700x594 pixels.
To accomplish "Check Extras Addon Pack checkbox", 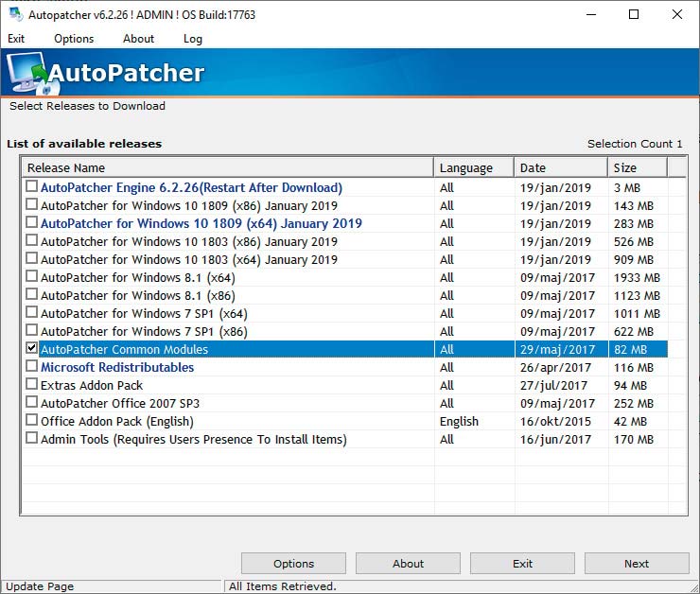I will coord(31,384).
